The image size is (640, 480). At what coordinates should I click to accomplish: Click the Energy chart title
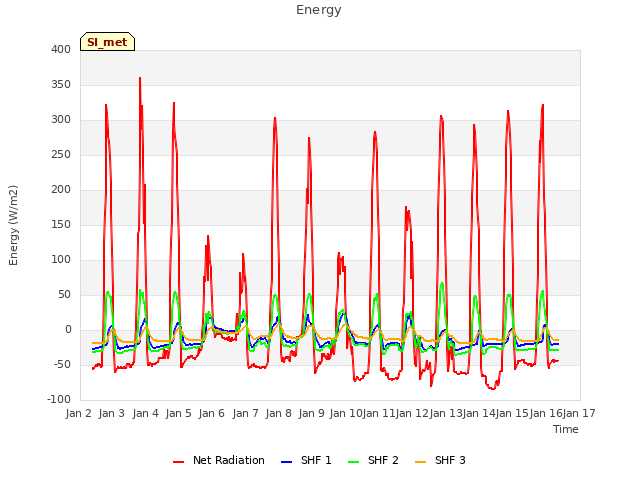click(x=319, y=10)
